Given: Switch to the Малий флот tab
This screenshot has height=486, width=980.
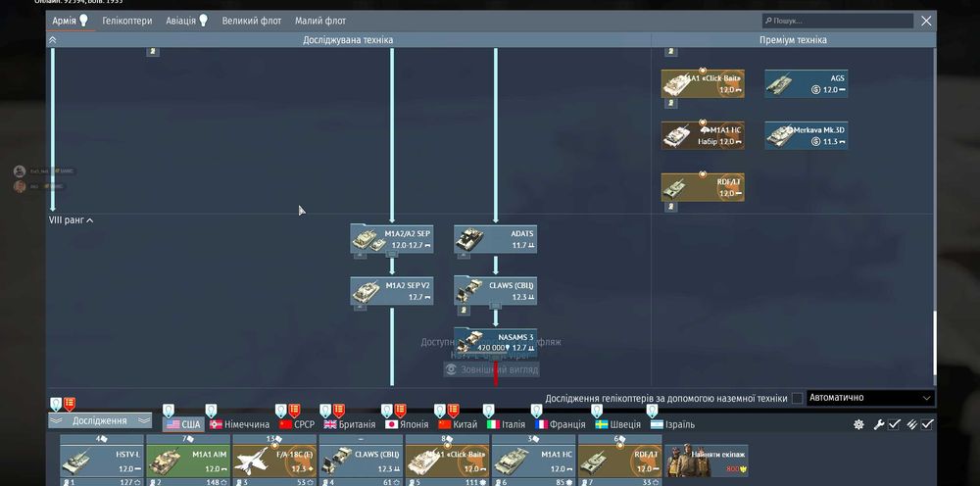Looking at the screenshot, I should (x=320, y=22).
